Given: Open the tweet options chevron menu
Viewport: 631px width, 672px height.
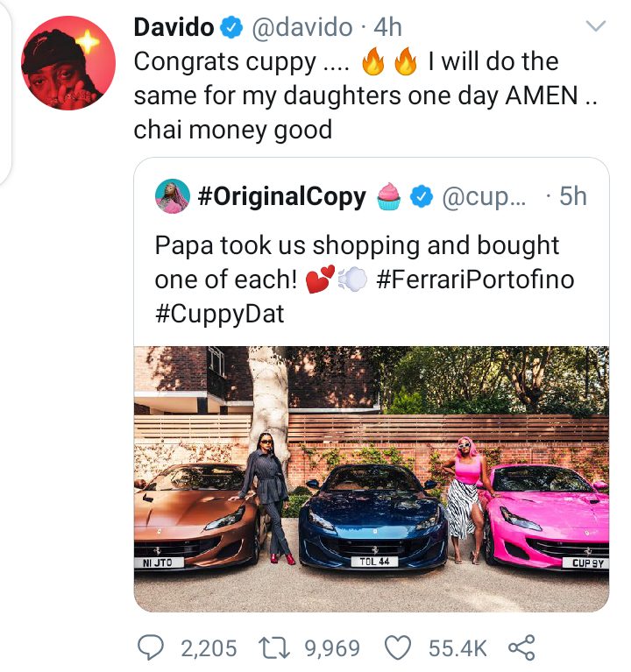Looking at the screenshot, I should (x=595, y=27).
